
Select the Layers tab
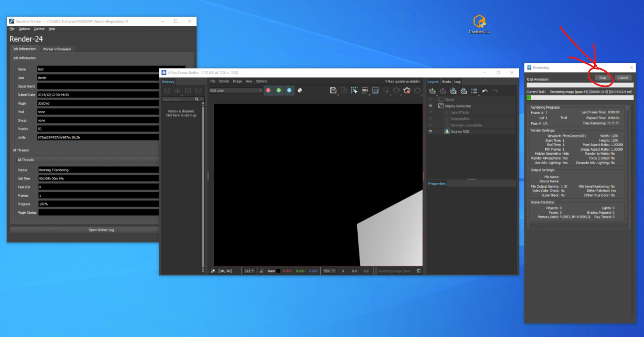[433, 81]
